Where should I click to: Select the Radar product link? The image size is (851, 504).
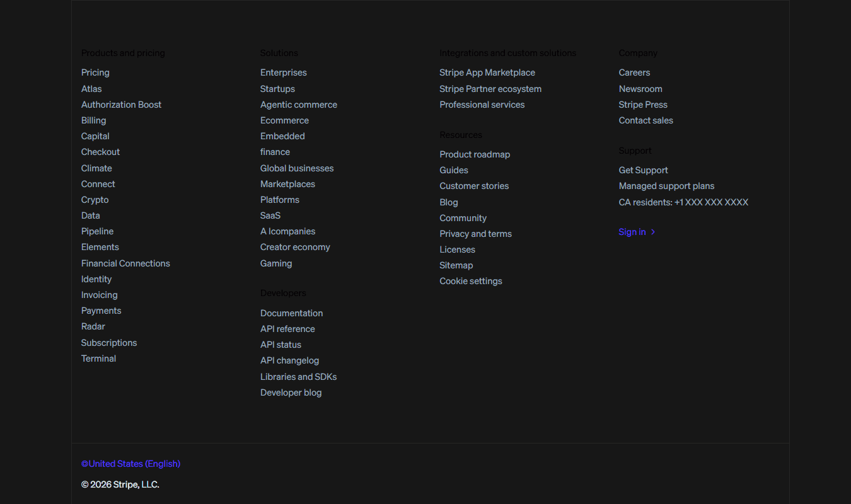point(93,326)
